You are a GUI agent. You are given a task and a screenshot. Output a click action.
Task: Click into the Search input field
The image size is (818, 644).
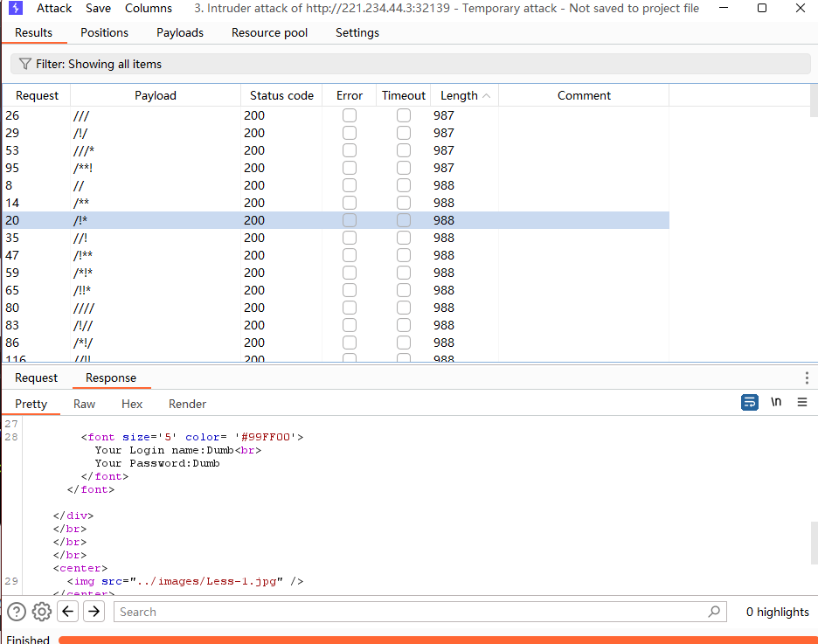pyautogui.click(x=411, y=612)
